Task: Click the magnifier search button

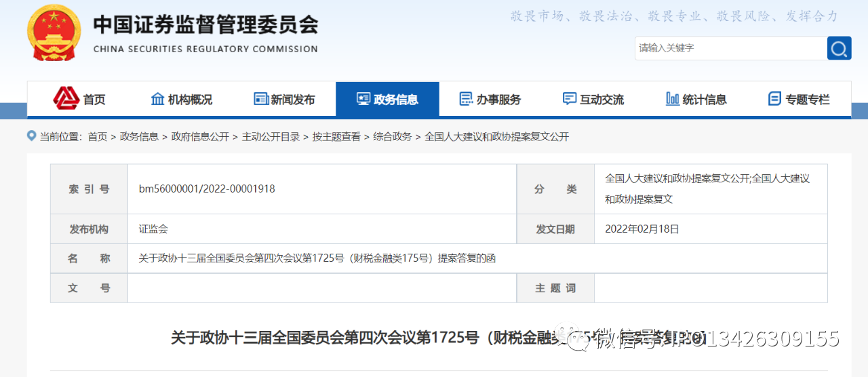Action: 839,48
